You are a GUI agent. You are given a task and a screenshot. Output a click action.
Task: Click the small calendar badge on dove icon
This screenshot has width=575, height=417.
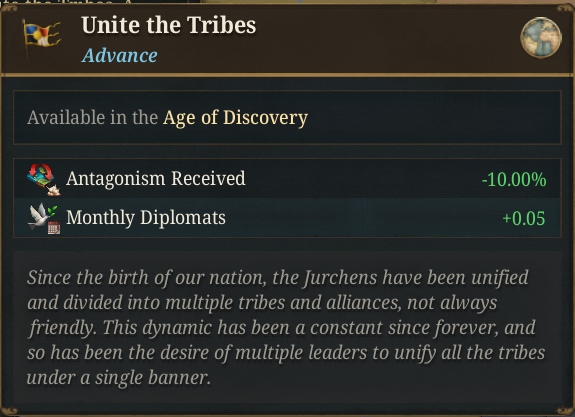[54, 228]
